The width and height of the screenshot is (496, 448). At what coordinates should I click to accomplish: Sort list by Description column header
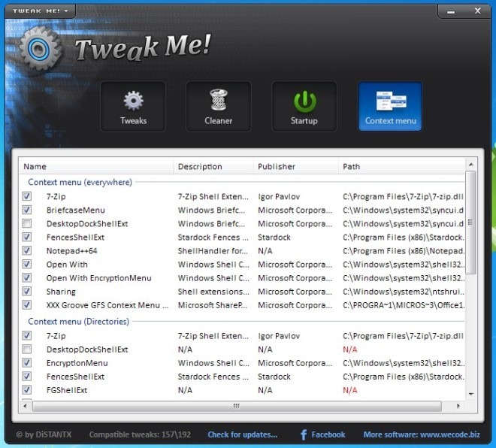[213, 166]
